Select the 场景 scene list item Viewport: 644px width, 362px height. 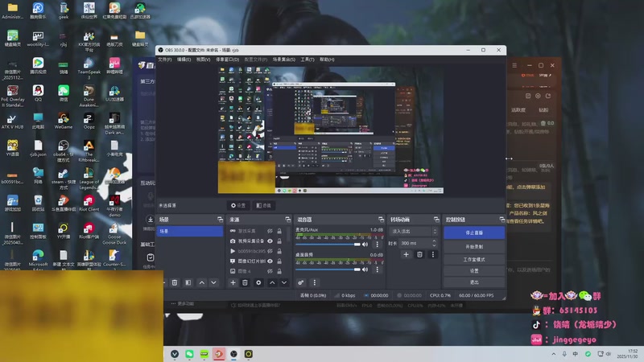click(190, 231)
